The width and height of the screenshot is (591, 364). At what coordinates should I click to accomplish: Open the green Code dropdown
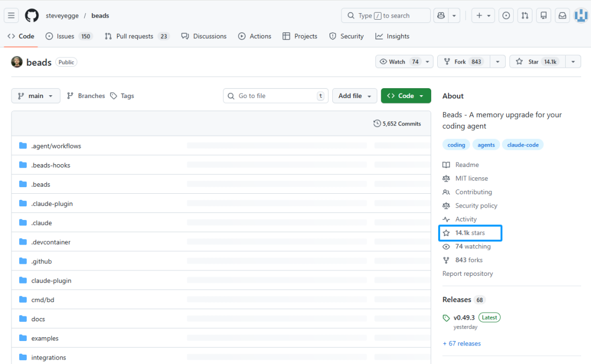click(405, 96)
